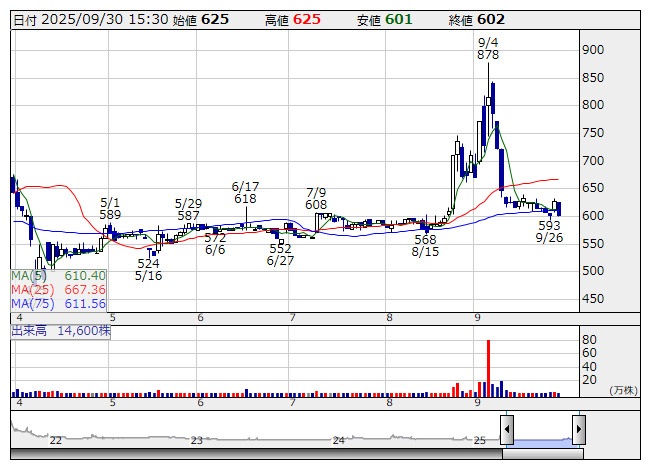
Task: Click the horizontal scrollbar thumb below the navigator
Action: (542, 454)
